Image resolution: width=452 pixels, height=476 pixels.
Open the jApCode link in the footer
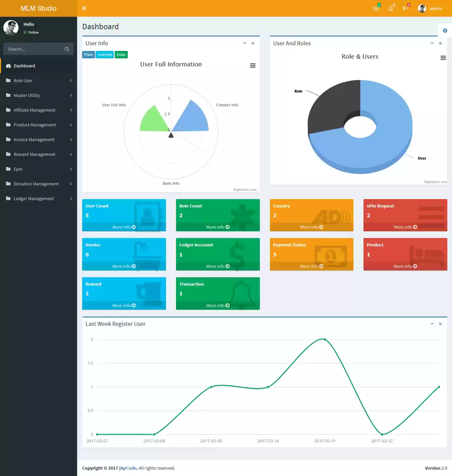point(127,468)
